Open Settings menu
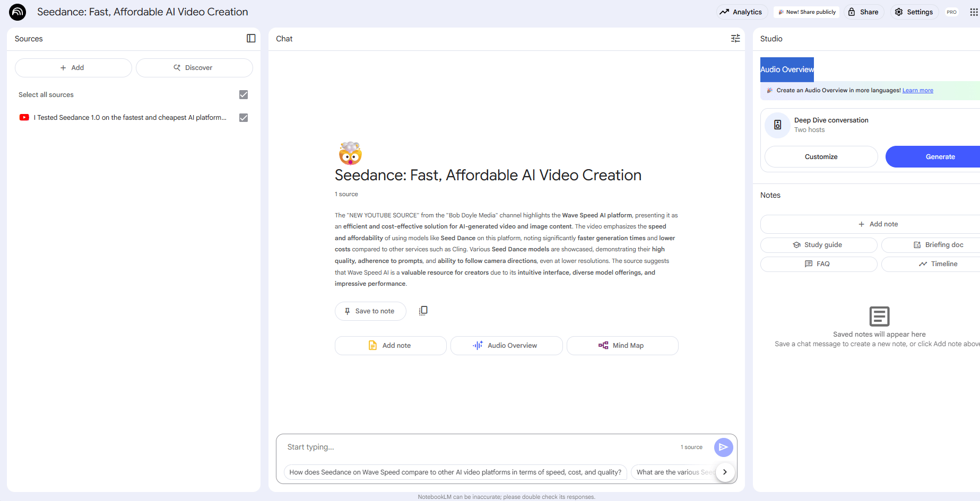Viewport: 980px width, 501px height. pos(914,12)
